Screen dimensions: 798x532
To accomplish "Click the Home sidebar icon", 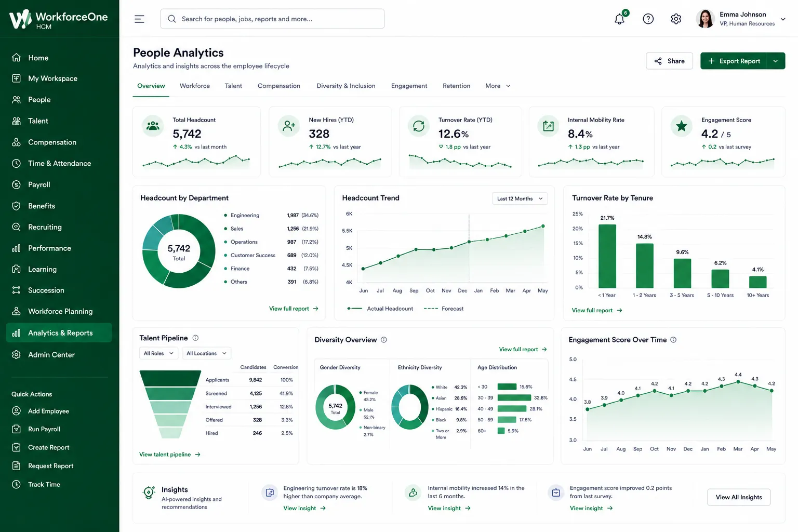I will click(17, 58).
